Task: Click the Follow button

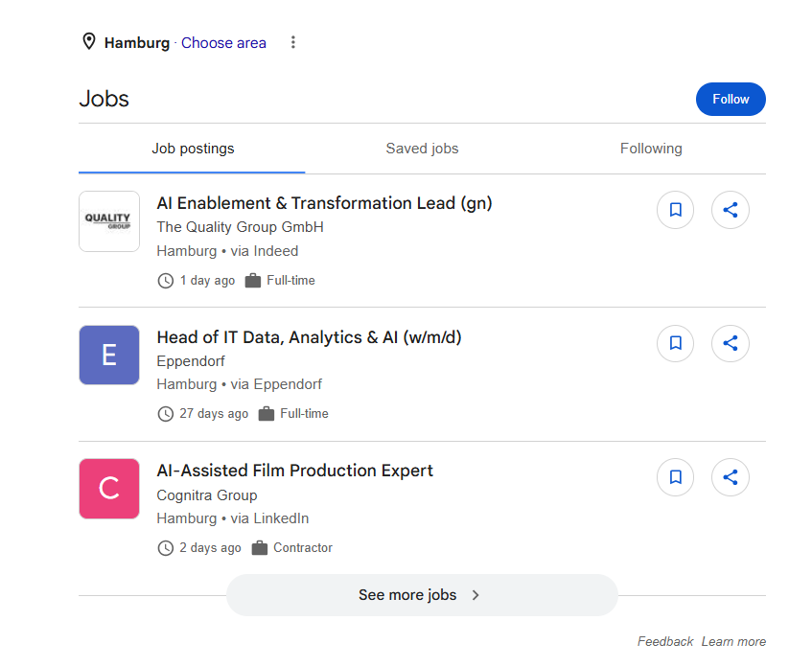Action: click(731, 99)
